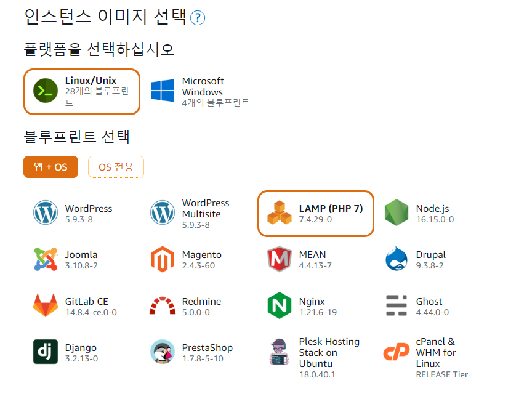The image size is (532, 399).
Task: Click the Linux/Unix platform label
Action: pyautogui.click(x=91, y=81)
